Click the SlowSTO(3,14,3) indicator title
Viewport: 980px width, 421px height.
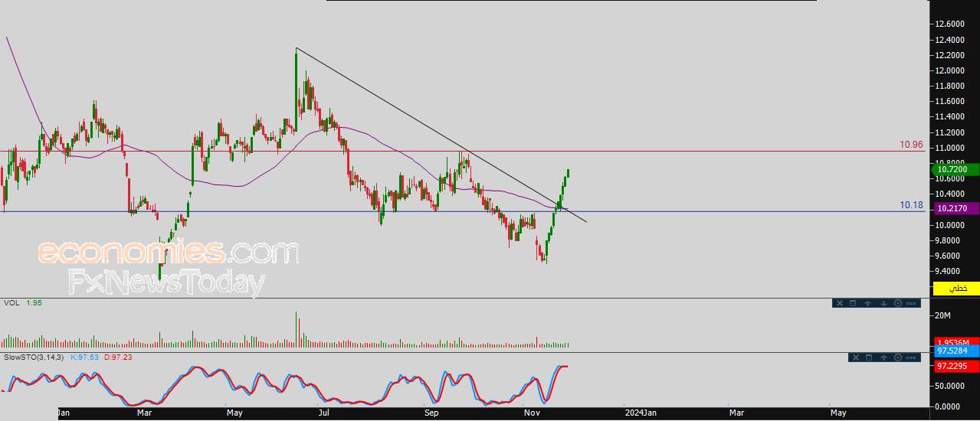click(x=35, y=357)
